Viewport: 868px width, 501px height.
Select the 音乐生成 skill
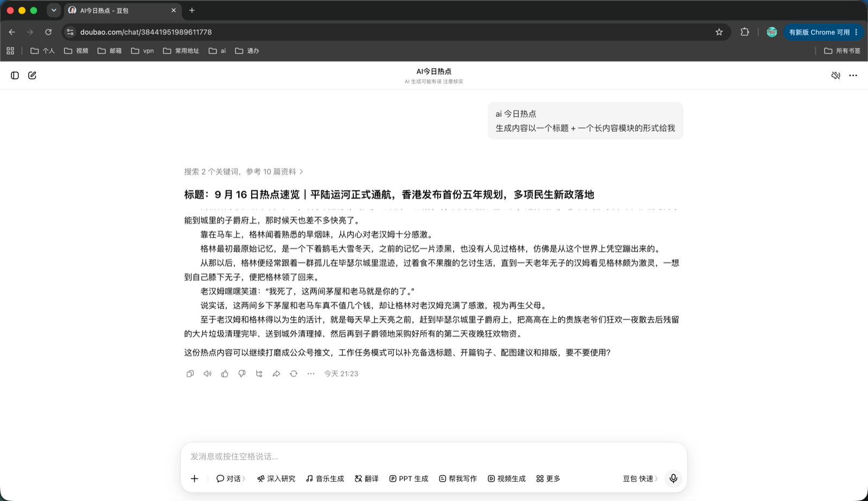(325, 478)
